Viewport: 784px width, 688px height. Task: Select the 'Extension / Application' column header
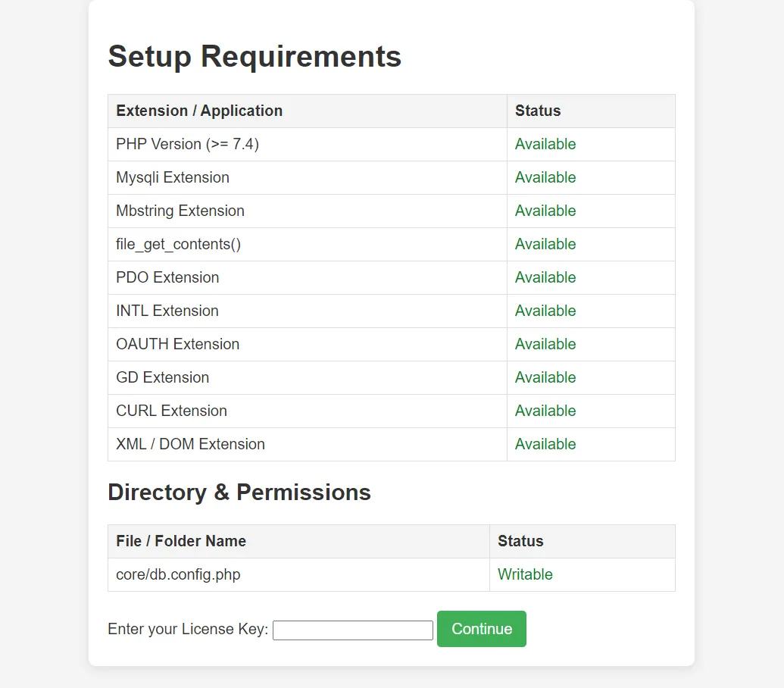[x=199, y=111]
